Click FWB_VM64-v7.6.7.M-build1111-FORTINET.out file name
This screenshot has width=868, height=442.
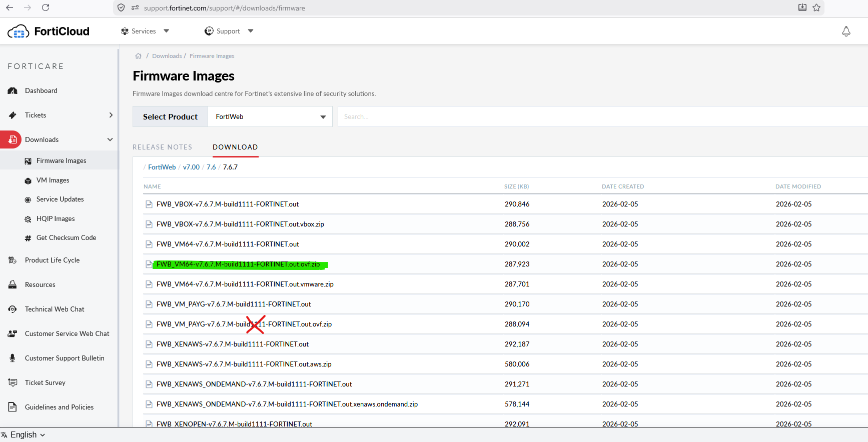(228, 244)
